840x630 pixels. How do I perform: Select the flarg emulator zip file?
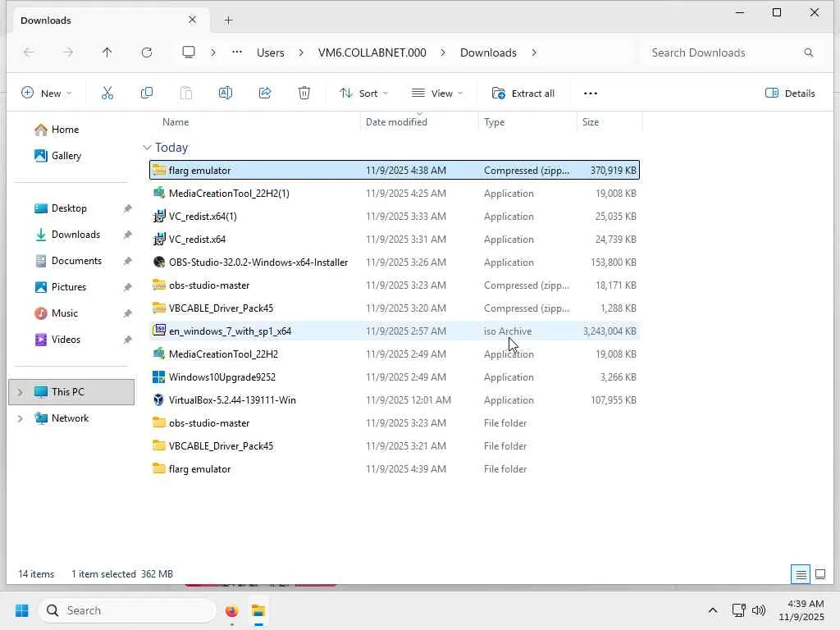pos(395,171)
